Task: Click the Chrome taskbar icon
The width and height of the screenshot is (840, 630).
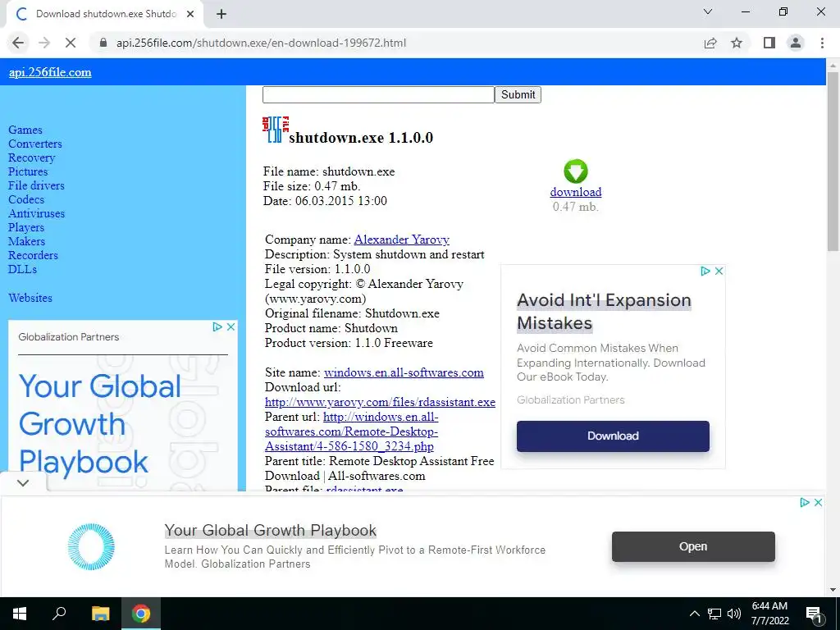Action: click(x=141, y=614)
